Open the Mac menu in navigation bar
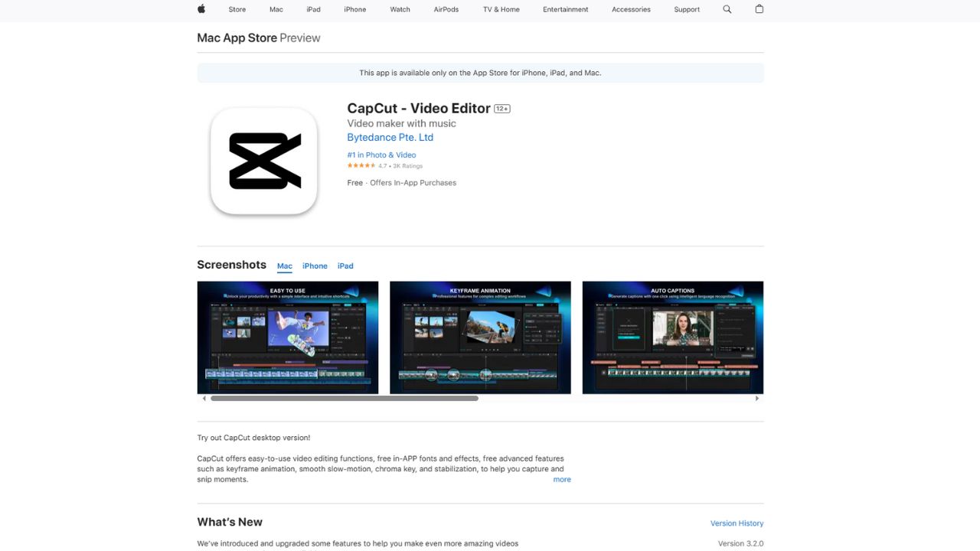Viewport: 980px width, 551px height. [276, 9]
